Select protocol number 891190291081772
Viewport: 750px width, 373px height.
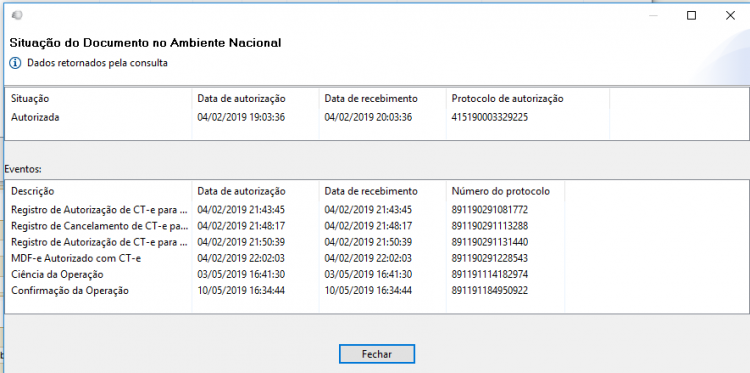point(490,209)
